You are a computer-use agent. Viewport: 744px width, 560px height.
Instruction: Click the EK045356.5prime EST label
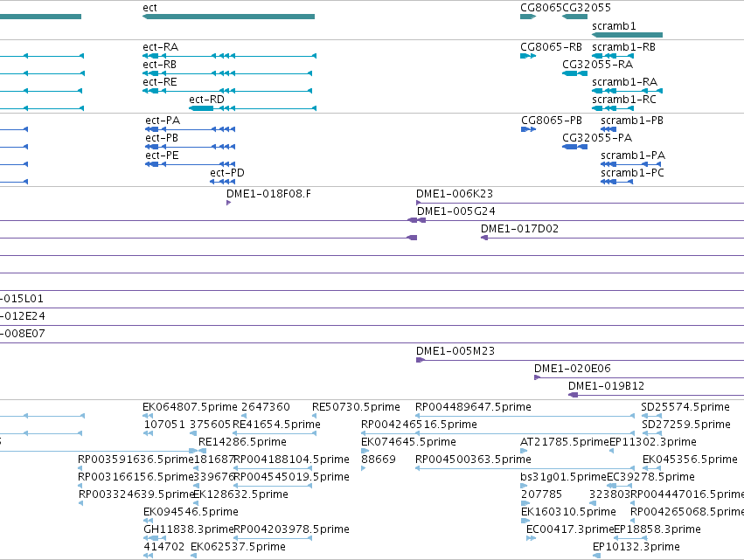click(690, 460)
